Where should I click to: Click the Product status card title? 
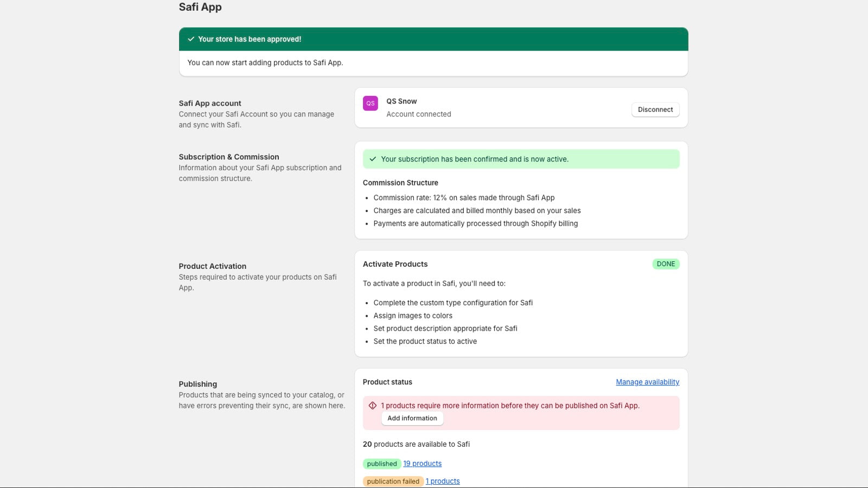[387, 382]
